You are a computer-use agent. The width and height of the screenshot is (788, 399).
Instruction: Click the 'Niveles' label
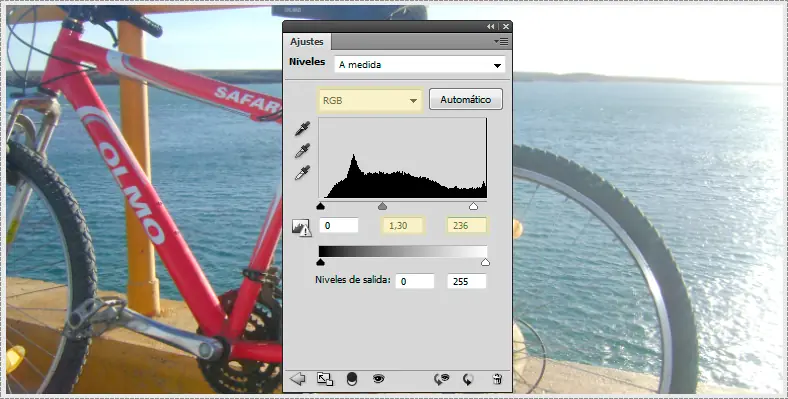click(307, 62)
